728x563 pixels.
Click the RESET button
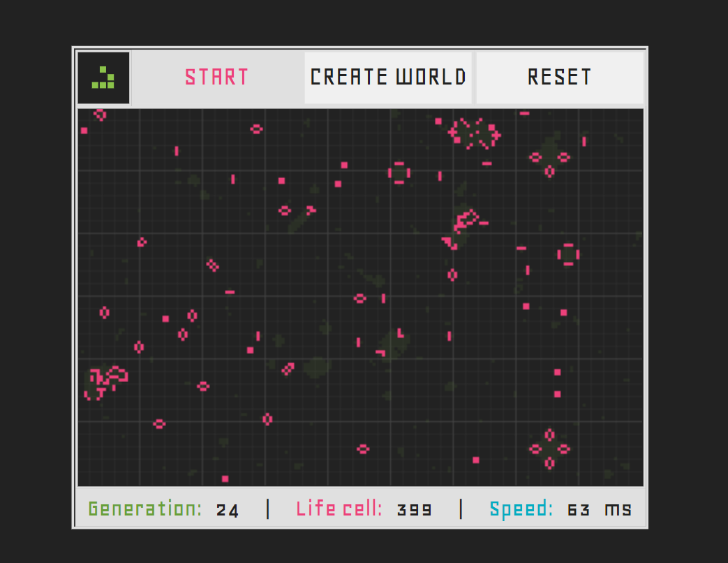(x=560, y=78)
